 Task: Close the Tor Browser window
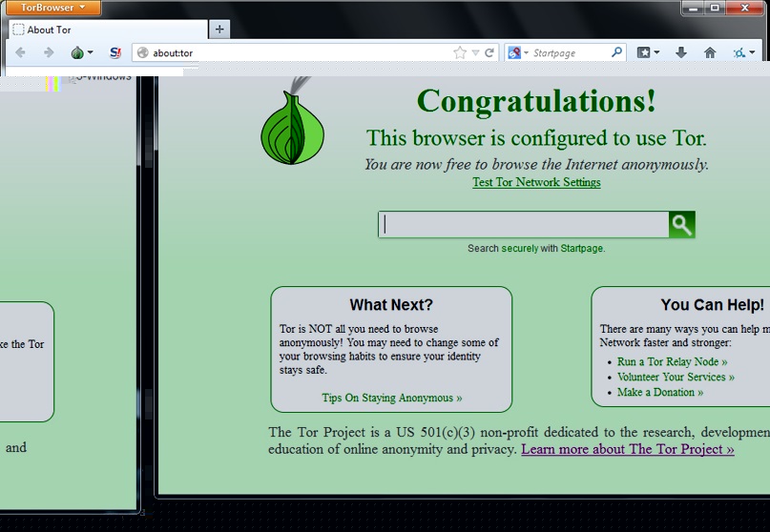(744, 8)
